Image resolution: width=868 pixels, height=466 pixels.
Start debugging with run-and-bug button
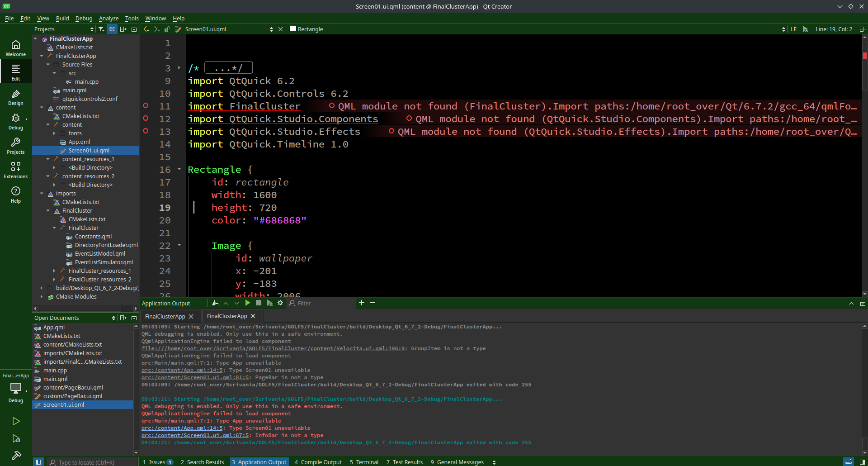[16, 438]
